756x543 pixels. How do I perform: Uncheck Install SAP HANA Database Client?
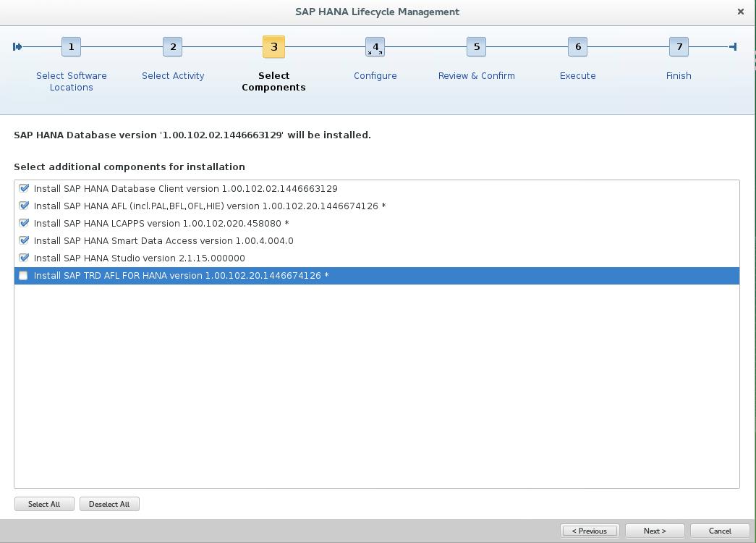point(24,188)
